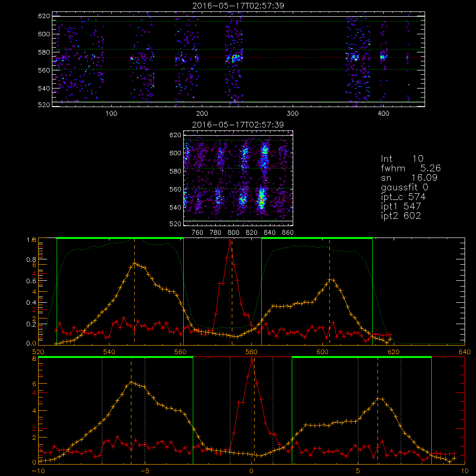Viewport: 476px width, 476px height.
Task: Click red peak apex in upper profile plot
Action: click(x=230, y=241)
